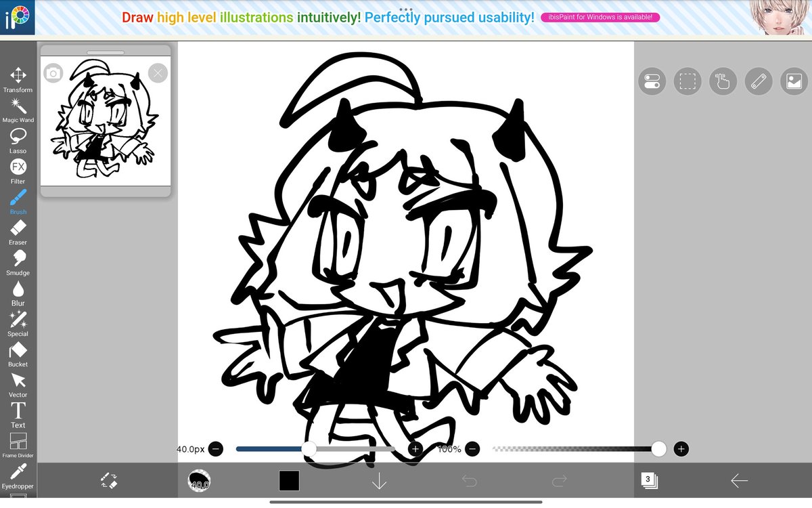Screen dimensions: 812x508
Task: Open the ruler tool
Action: [759, 82]
